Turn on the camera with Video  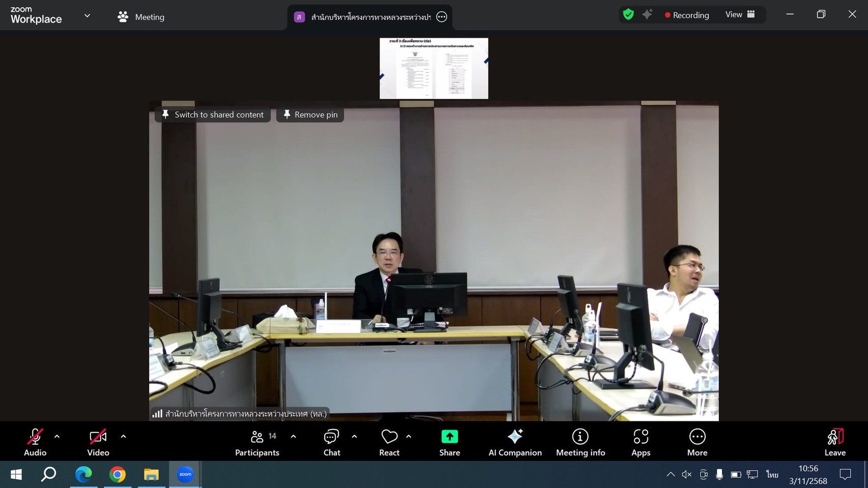tap(98, 442)
